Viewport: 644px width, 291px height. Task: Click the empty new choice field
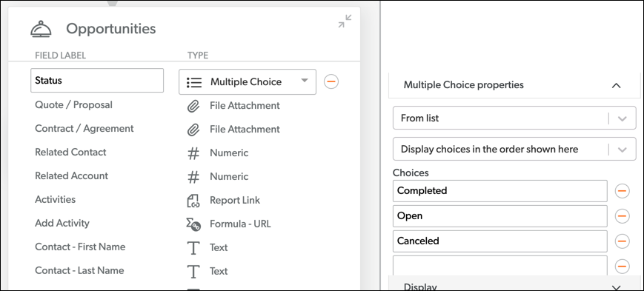click(x=499, y=266)
